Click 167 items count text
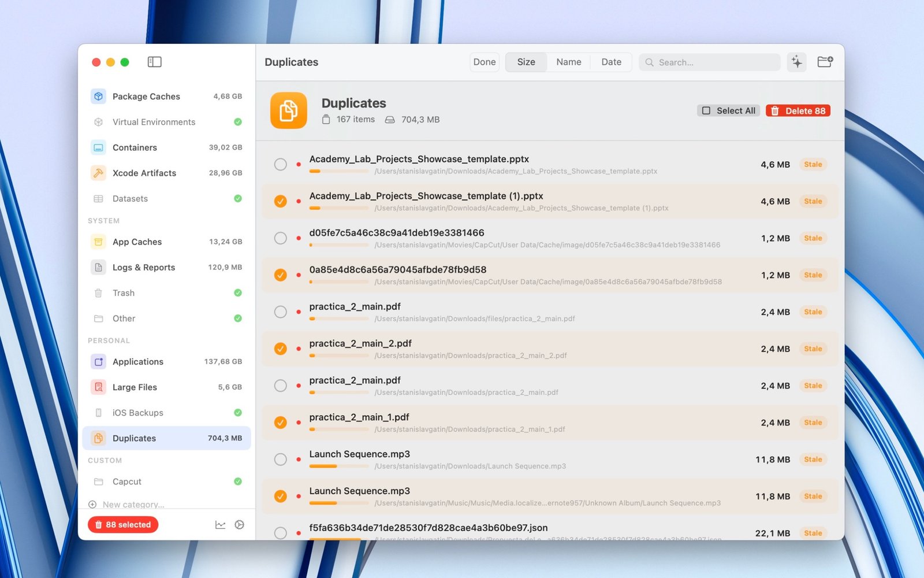924x578 pixels. coord(356,120)
